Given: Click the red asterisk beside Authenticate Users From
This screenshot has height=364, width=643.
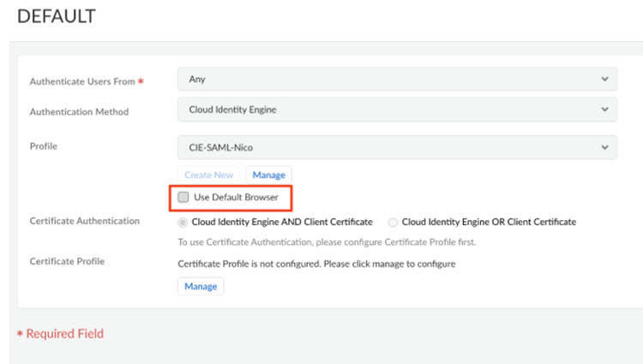Looking at the screenshot, I should (141, 81).
